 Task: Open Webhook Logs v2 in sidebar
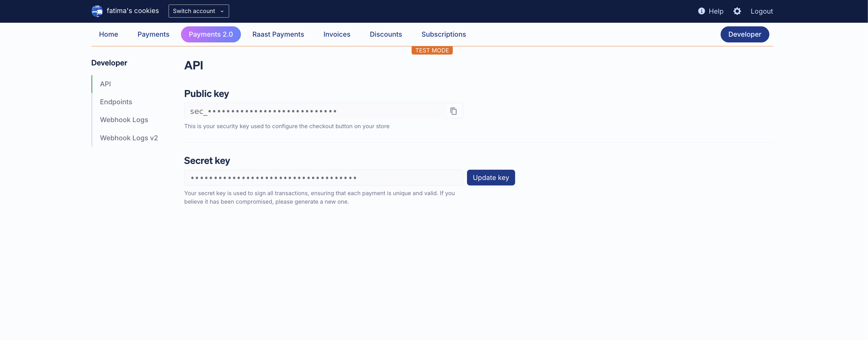tap(129, 138)
